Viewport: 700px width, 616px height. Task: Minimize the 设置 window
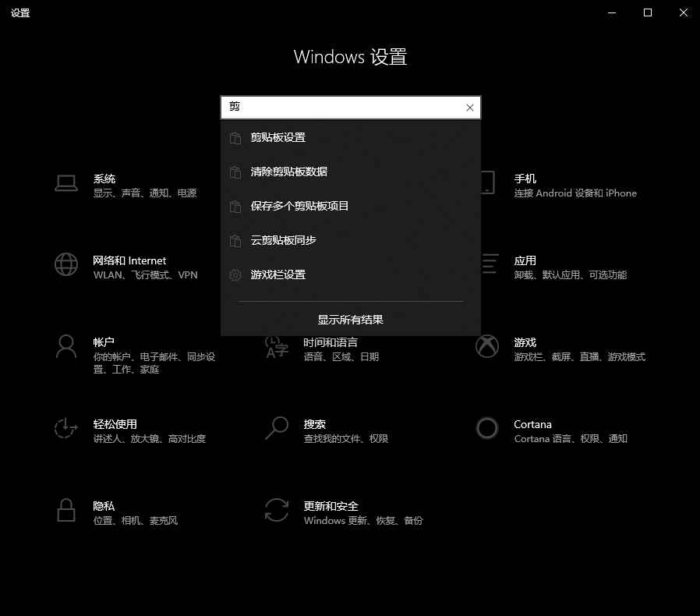coord(612,12)
